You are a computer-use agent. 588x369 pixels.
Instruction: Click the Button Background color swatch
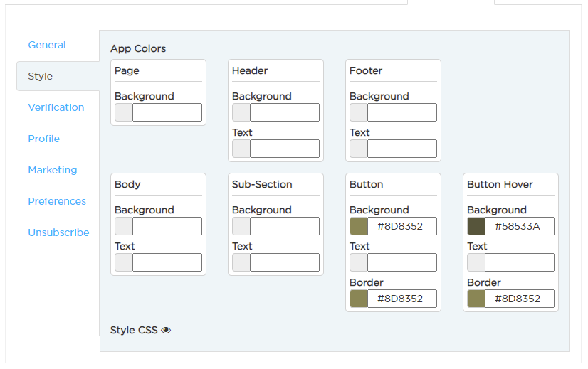[359, 226]
